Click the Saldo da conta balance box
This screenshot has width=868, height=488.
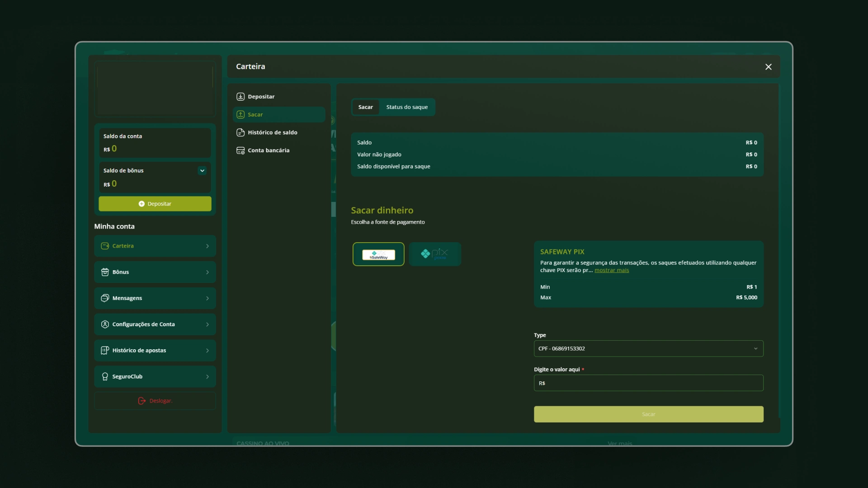click(x=155, y=143)
